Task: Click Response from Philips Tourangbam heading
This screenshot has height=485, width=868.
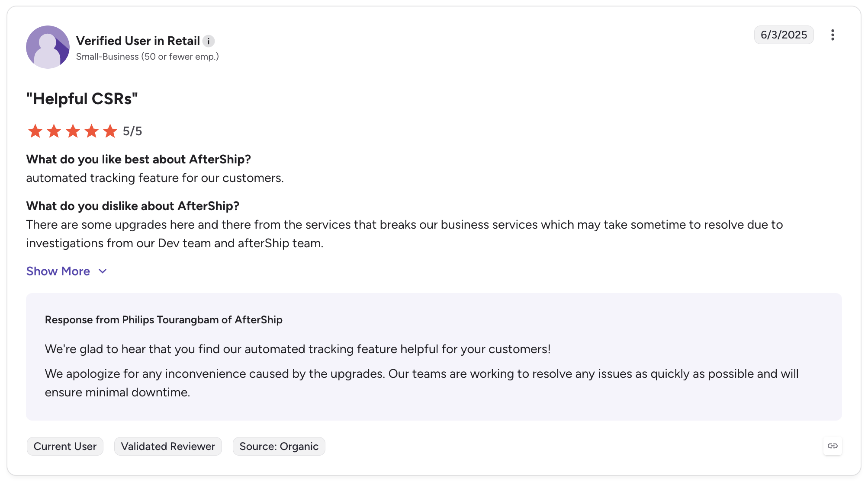Action: 164,320
